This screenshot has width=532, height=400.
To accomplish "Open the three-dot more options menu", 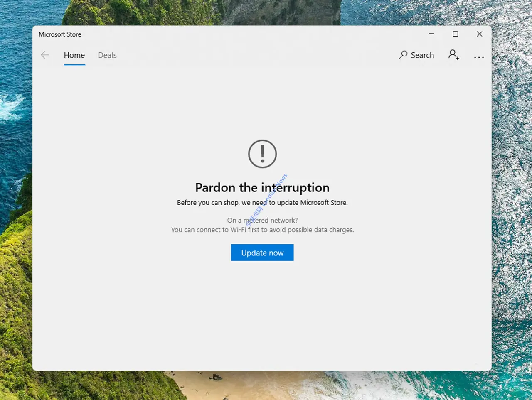I will pyautogui.click(x=479, y=57).
